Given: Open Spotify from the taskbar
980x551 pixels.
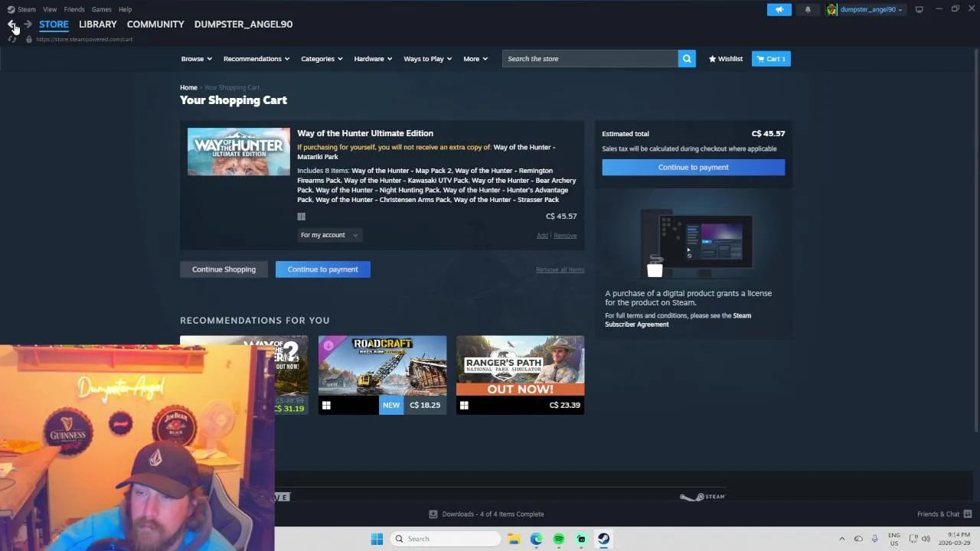Looking at the screenshot, I should pos(559,539).
